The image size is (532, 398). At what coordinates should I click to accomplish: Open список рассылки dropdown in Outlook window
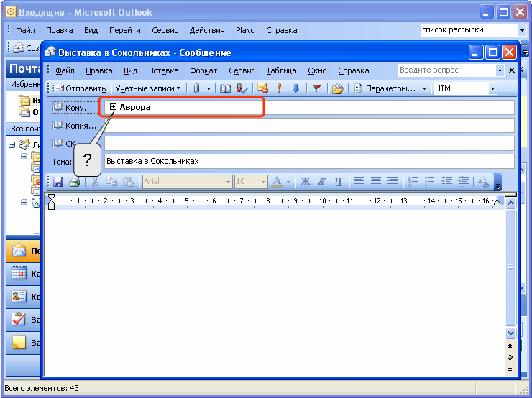tap(522, 30)
